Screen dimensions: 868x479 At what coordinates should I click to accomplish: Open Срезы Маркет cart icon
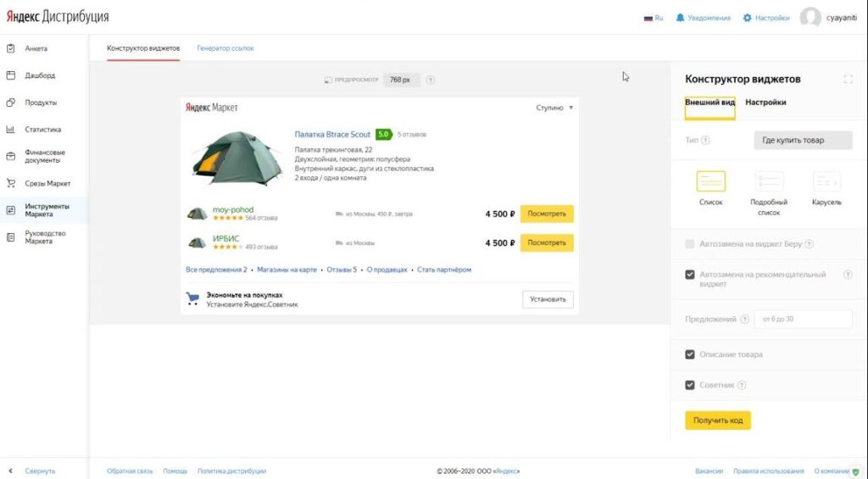pyautogui.click(x=11, y=183)
